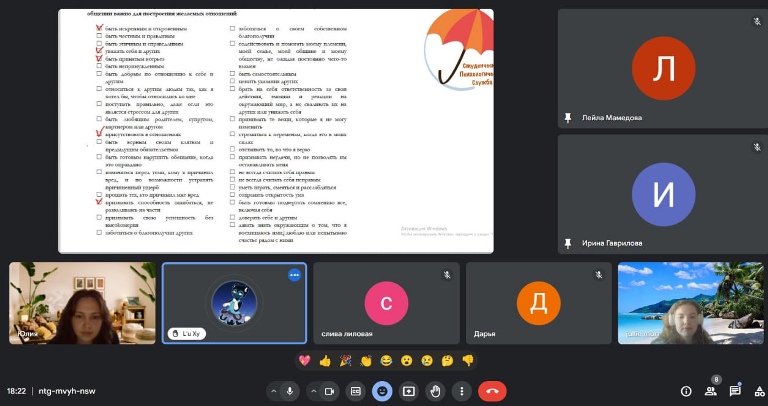Send thinking face reaction
768x406 pixels.
[447, 361]
